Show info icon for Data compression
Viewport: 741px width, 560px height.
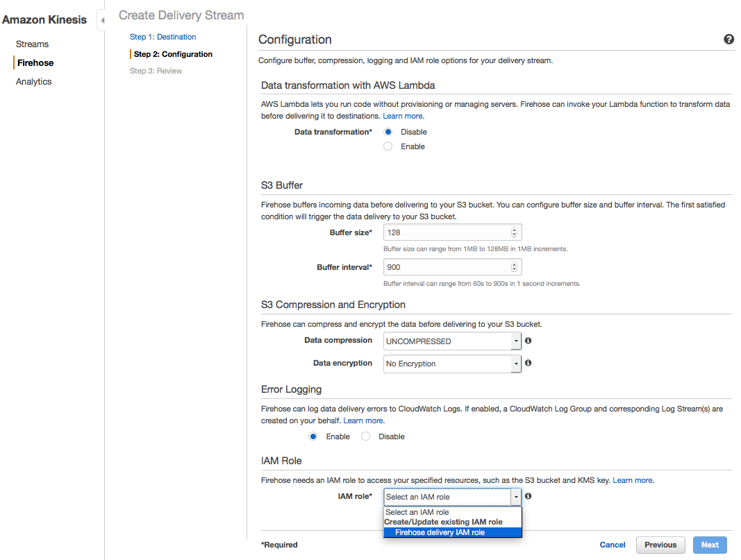coord(528,341)
